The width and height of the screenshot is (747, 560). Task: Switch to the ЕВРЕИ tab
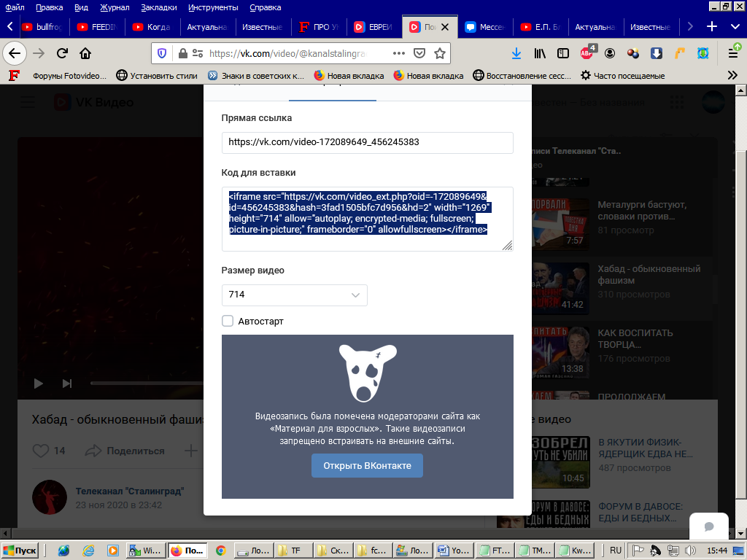coord(374,27)
